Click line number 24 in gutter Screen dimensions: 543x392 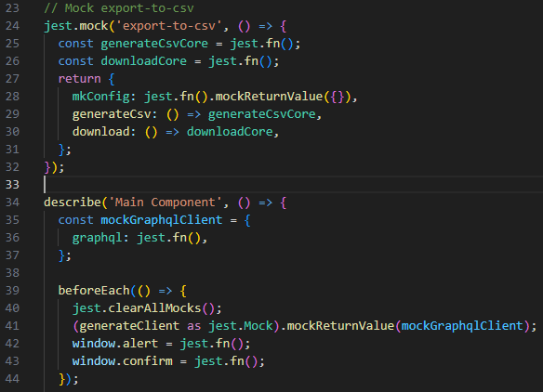click(x=12, y=26)
